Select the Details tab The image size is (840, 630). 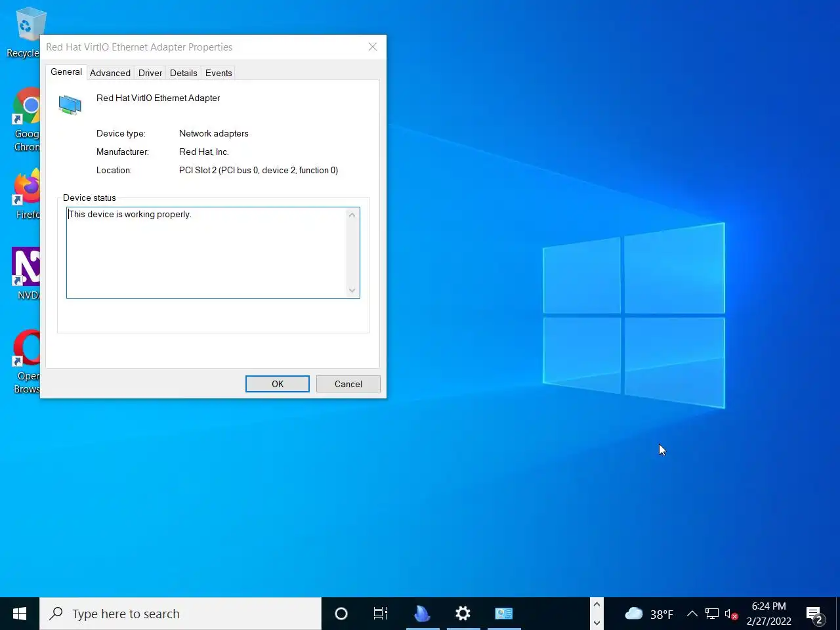coord(183,73)
